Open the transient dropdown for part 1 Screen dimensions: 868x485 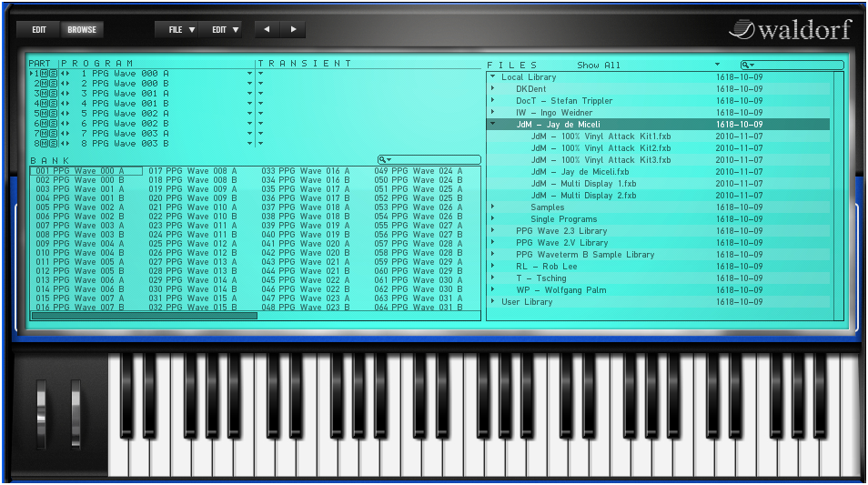coord(261,74)
